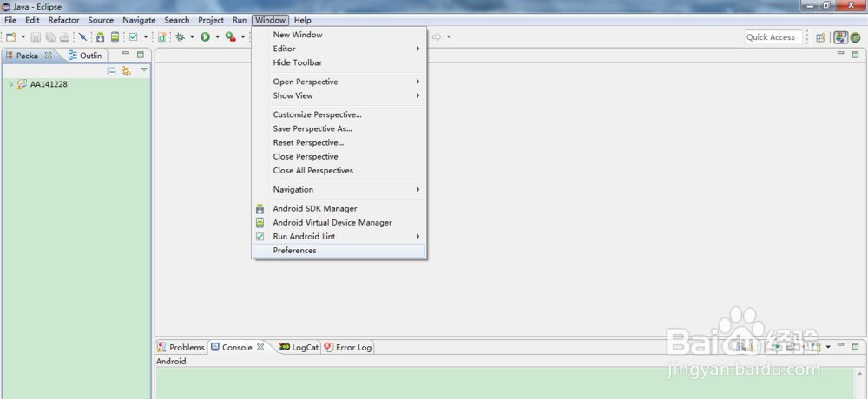
Task: Click the Collapse All icon in Package Explorer
Action: pos(112,71)
